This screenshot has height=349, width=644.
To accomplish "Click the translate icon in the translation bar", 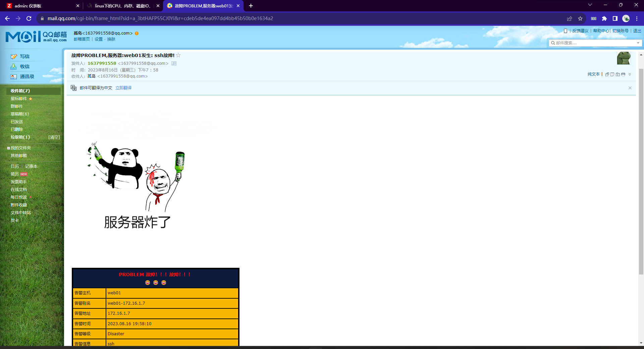I will pyautogui.click(x=74, y=88).
